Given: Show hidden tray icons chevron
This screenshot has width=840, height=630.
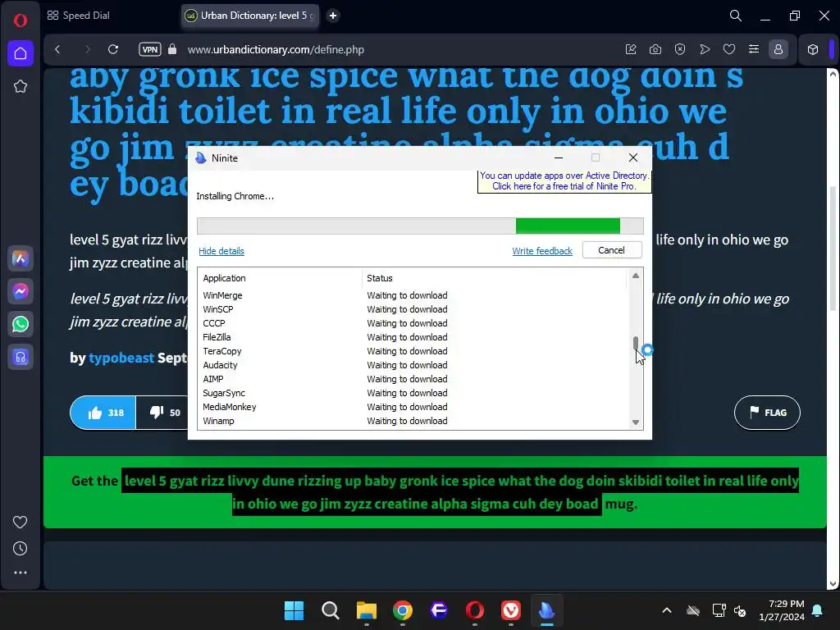Looking at the screenshot, I should pos(667,610).
